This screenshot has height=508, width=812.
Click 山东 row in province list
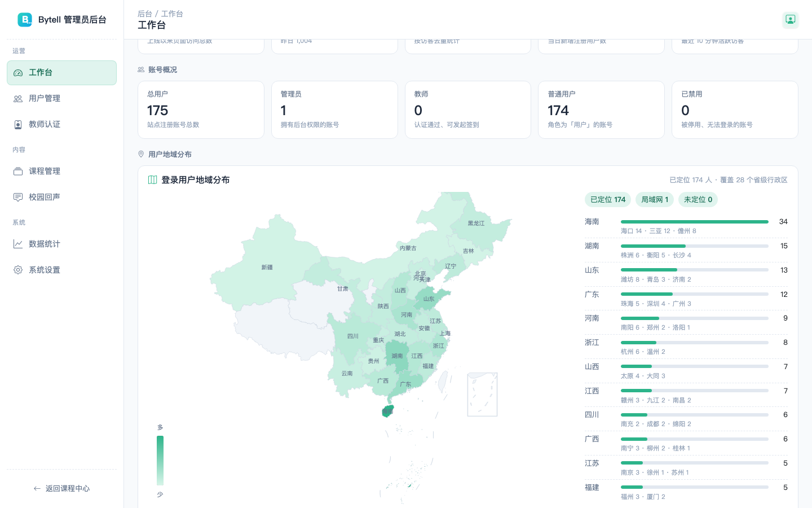coord(686,274)
